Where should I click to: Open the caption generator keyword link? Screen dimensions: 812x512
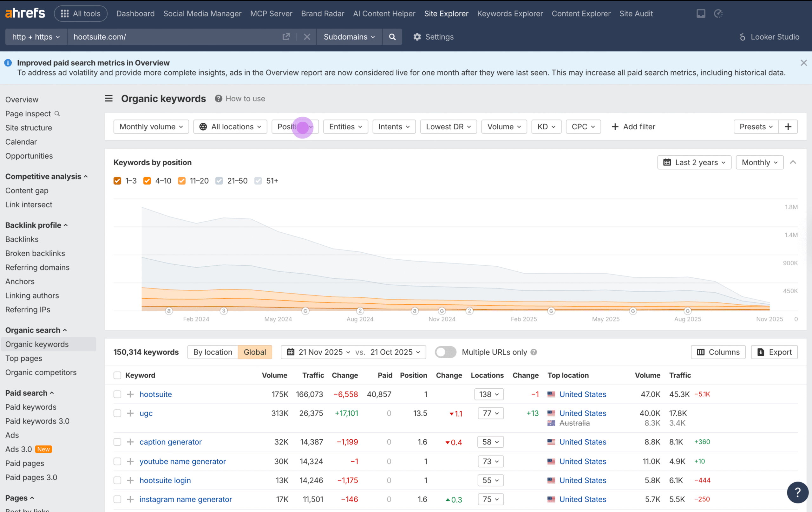[171, 442]
